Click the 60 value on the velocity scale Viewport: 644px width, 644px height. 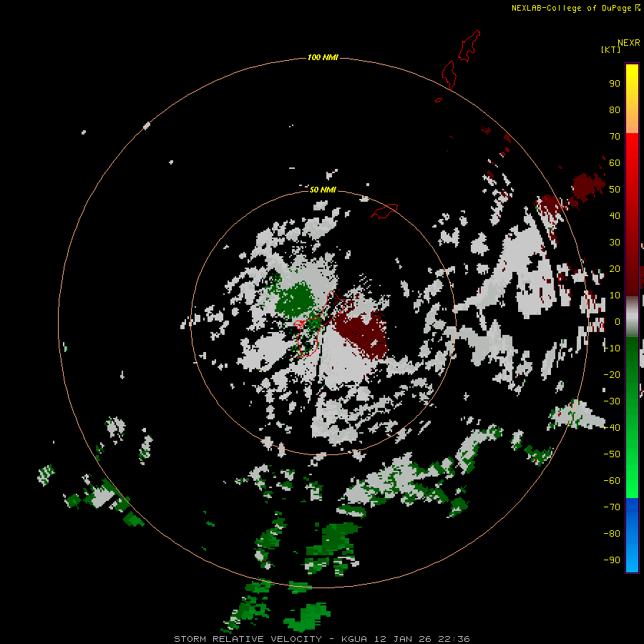[615, 163]
